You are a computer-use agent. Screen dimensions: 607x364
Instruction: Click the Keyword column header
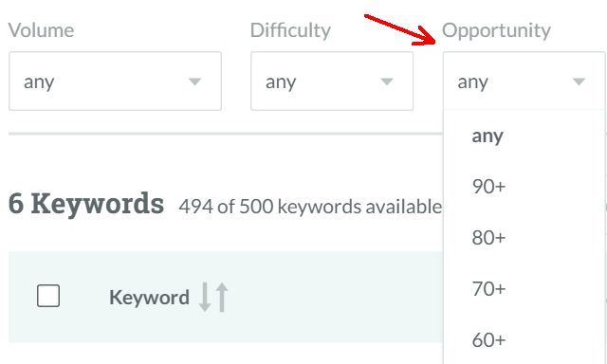tap(149, 298)
